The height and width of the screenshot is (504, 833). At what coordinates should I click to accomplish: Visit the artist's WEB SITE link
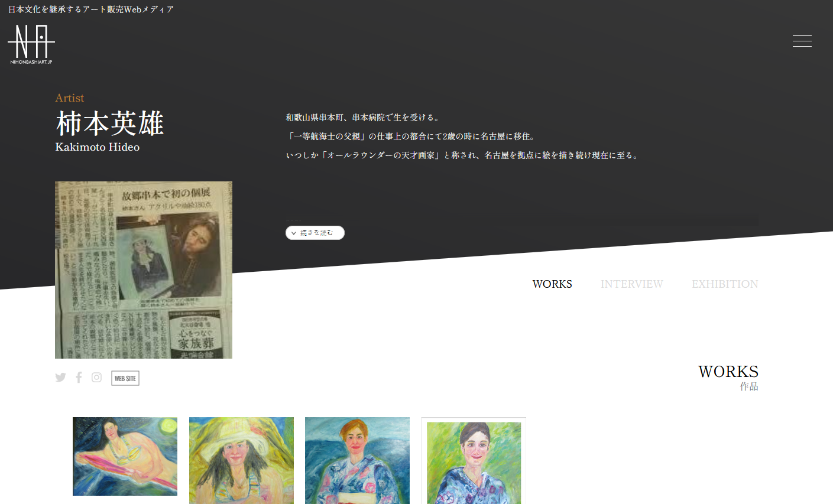pos(125,378)
